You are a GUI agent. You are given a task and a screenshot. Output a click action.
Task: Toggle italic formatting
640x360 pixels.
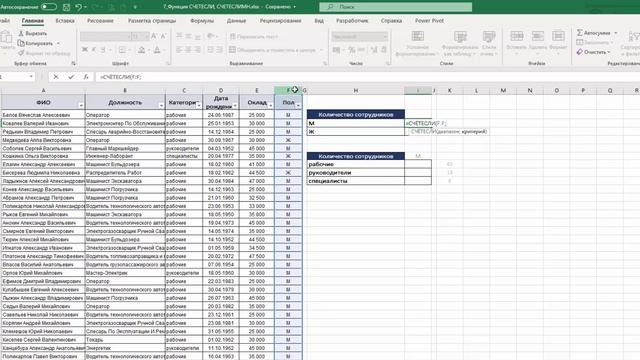click(x=94, y=50)
